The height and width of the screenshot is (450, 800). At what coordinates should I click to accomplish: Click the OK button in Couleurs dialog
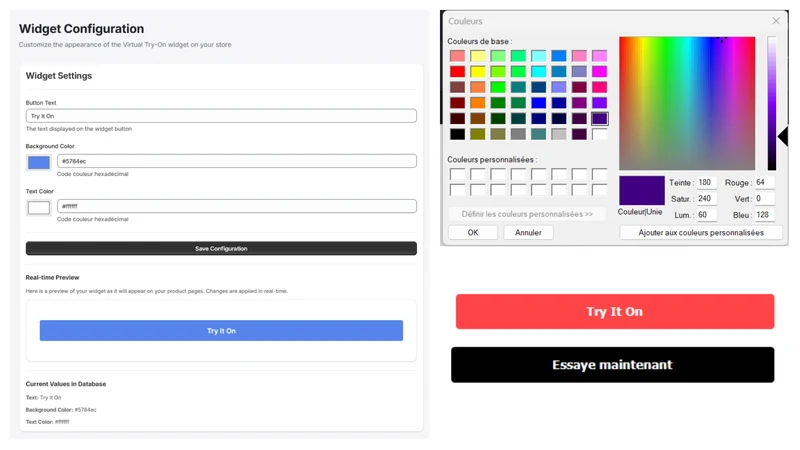[x=473, y=233]
